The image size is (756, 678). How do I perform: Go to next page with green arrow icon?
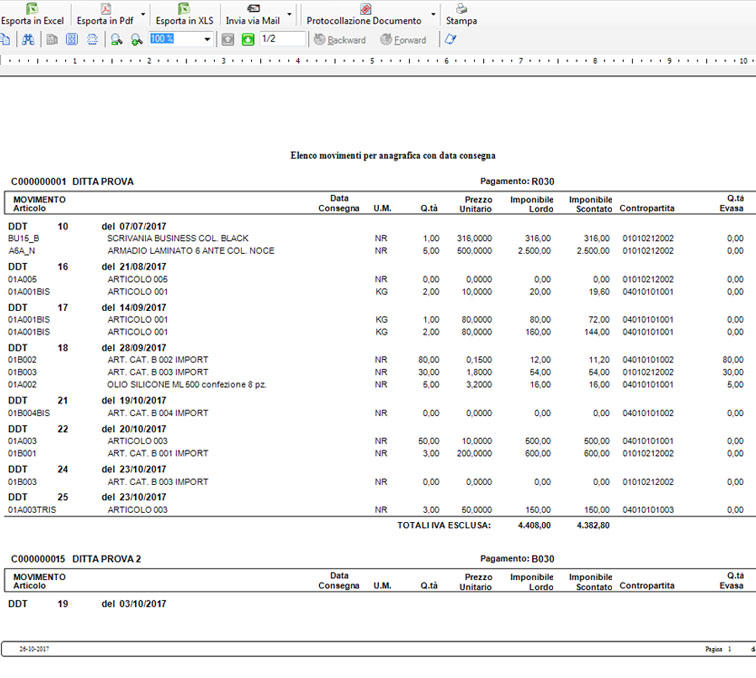tap(248, 40)
